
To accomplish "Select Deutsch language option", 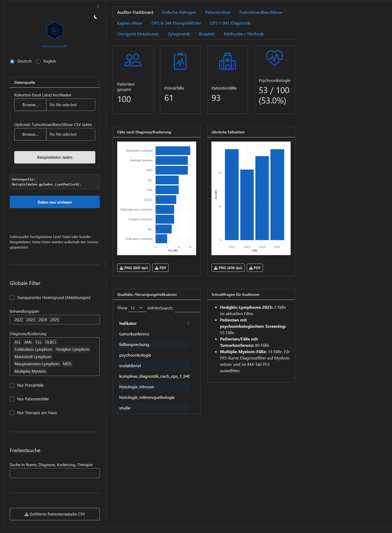I will click(x=12, y=61).
